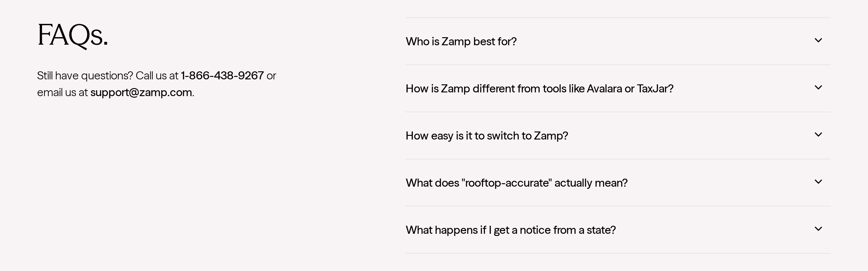Open 'Who is Zamp best for?' question
Image resolution: width=868 pixels, height=271 pixels.
618,41
